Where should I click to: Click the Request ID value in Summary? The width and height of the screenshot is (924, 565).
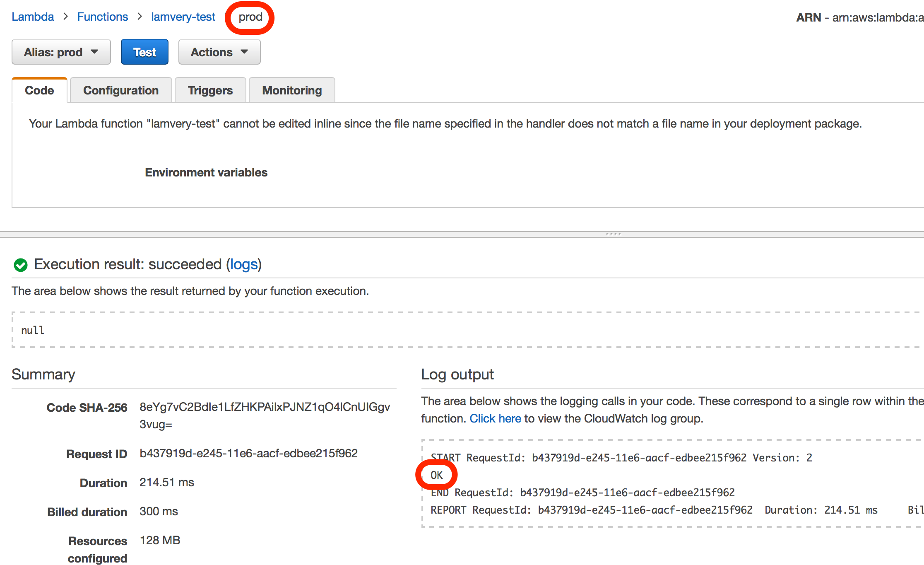click(x=248, y=453)
